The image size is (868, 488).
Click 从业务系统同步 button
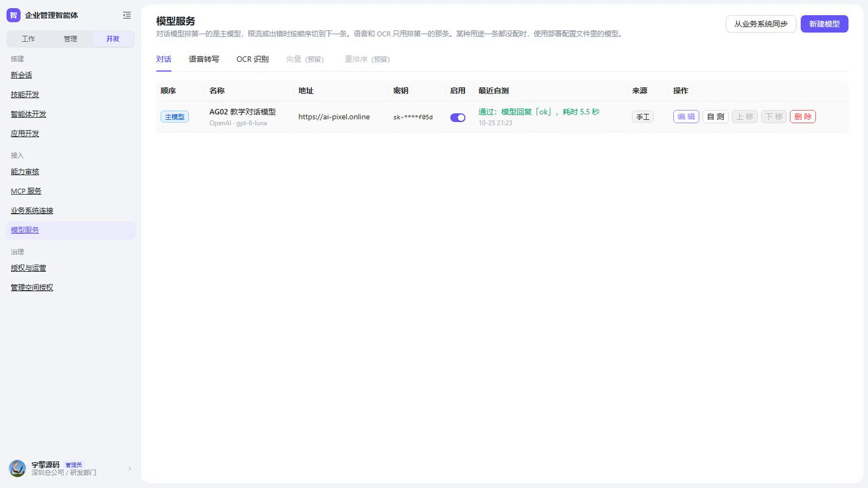pyautogui.click(x=761, y=24)
